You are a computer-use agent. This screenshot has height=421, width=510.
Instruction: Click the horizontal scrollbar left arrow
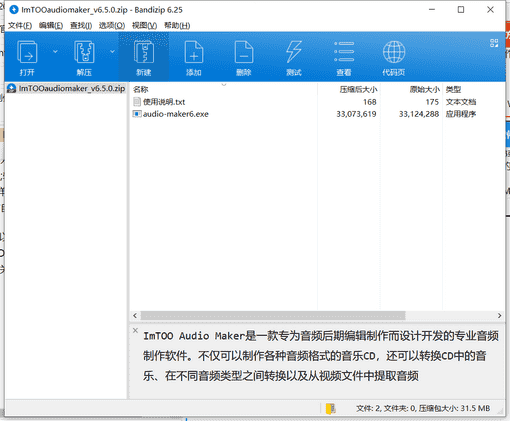click(135, 315)
